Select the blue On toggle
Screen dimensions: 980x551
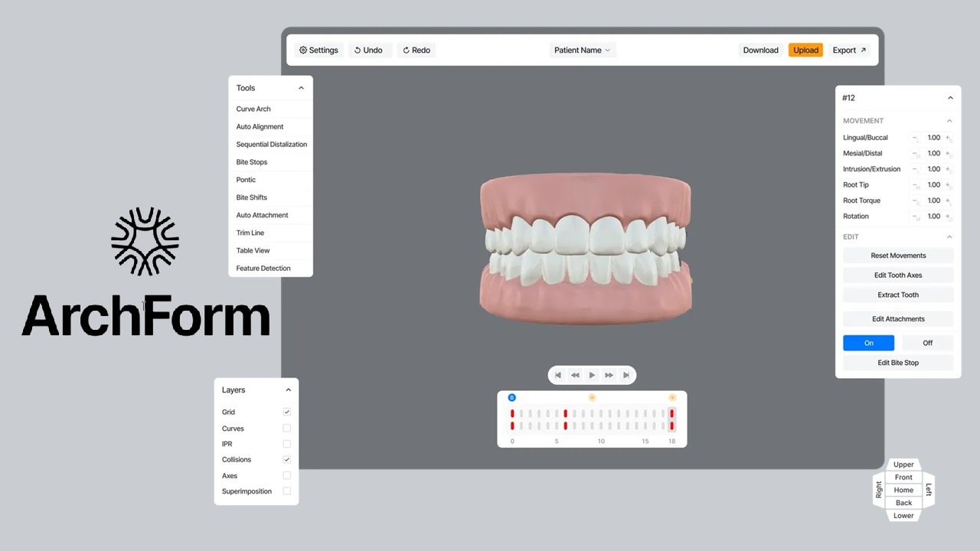pos(868,343)
